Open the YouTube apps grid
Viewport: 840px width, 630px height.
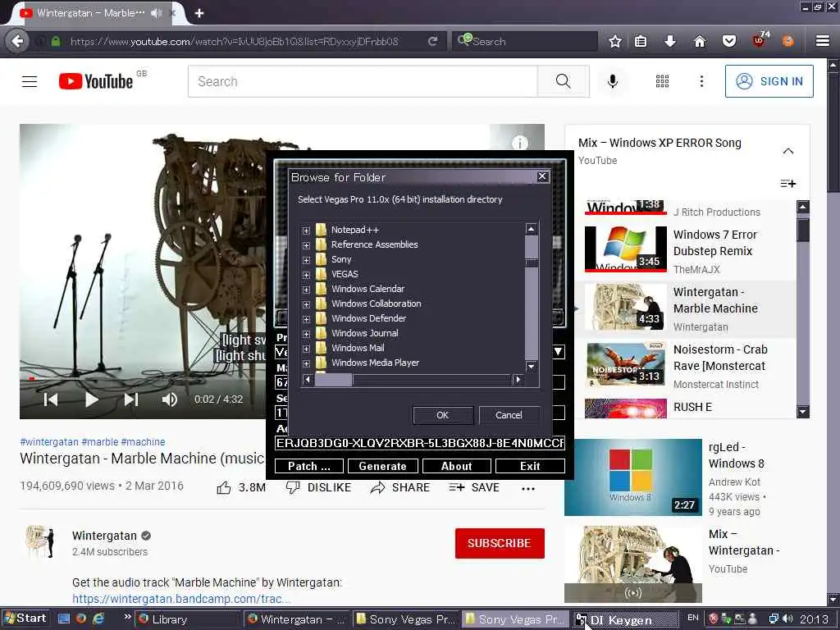click(x=663, y=81)
